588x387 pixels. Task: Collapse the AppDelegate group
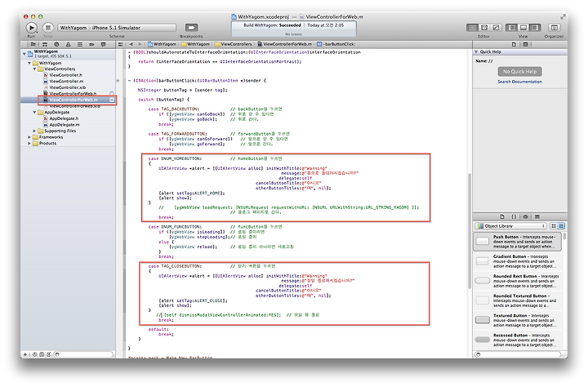click(34, 112)
